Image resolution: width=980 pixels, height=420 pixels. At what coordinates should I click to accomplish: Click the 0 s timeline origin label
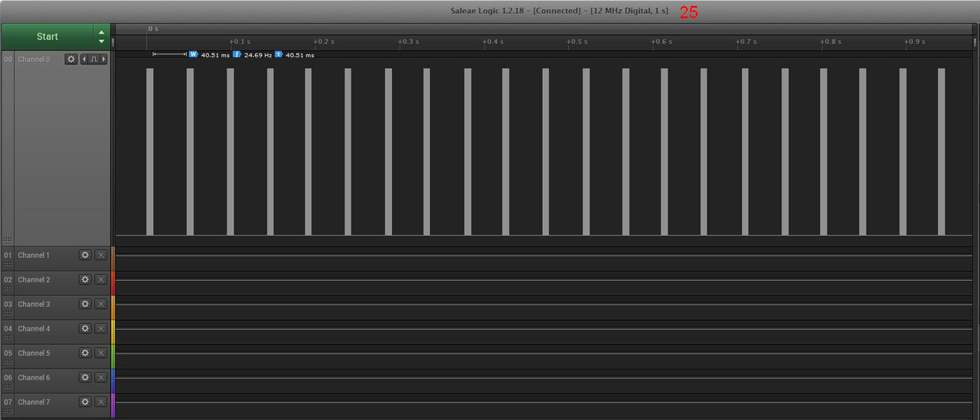coord(153,28)
